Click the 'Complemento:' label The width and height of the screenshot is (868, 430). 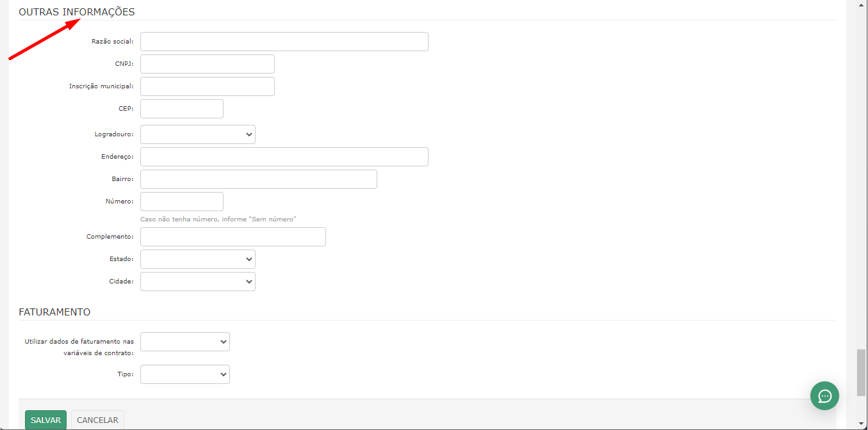coord(110,237)
